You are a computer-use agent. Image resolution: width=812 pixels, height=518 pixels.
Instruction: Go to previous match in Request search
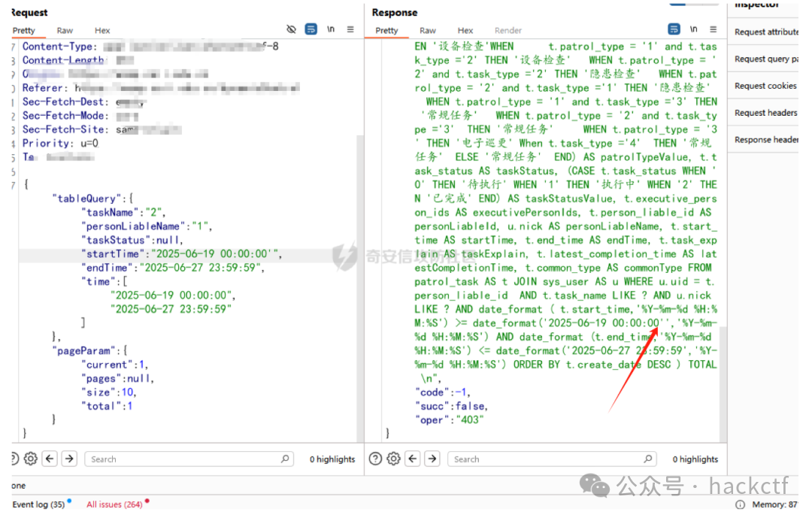pos(50,459)
